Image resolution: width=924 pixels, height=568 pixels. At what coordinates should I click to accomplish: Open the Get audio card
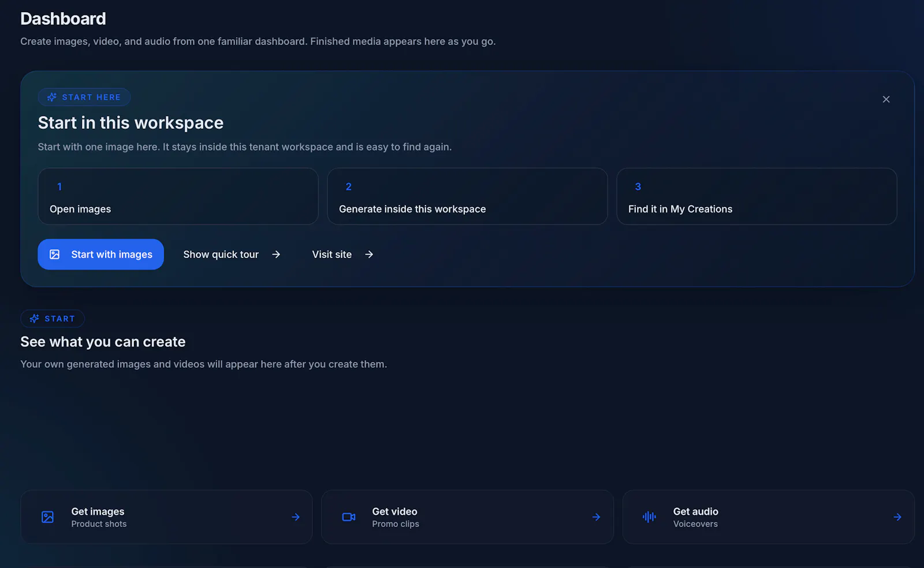click(x=768, y=517)
